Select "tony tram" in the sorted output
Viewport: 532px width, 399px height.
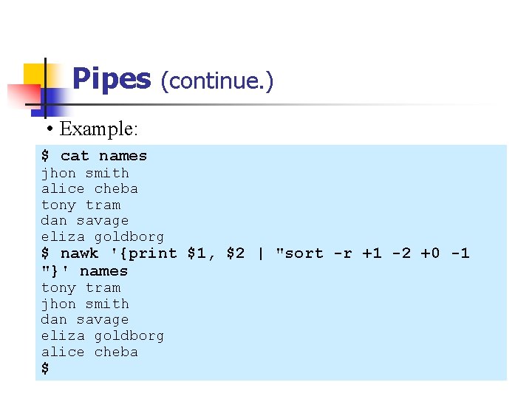click(x=81, y=287)
